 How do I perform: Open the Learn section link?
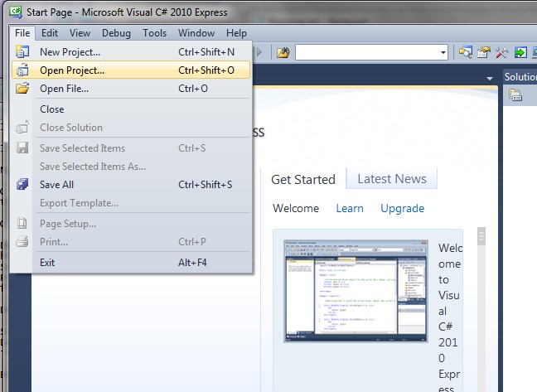tap(350, 208)
